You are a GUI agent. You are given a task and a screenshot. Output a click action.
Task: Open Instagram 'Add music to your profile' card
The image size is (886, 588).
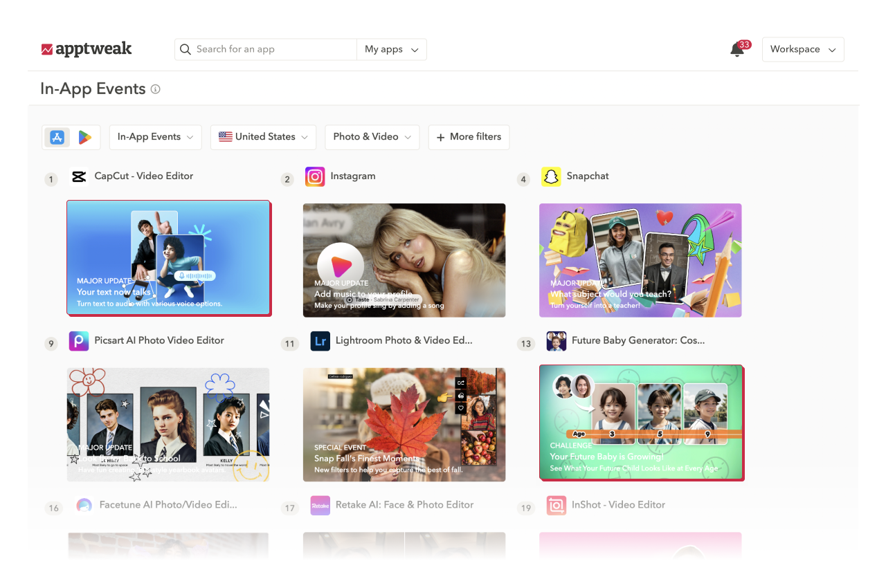(404, 260)
